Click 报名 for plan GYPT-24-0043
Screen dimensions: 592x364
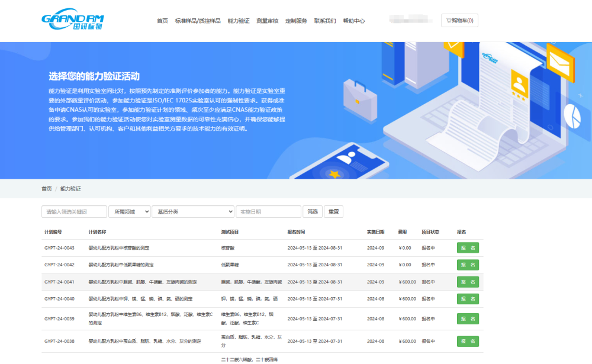pos(468,248)
